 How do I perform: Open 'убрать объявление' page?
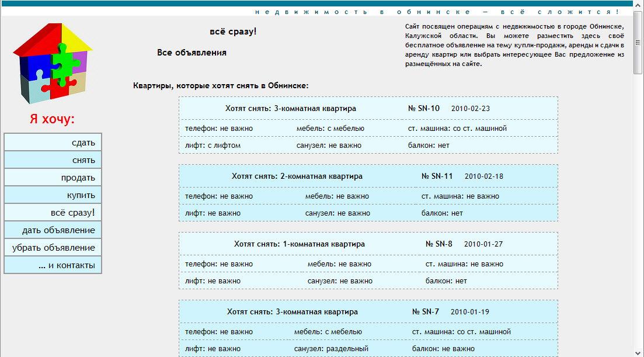pyautogui.click(x=53, y=248)
